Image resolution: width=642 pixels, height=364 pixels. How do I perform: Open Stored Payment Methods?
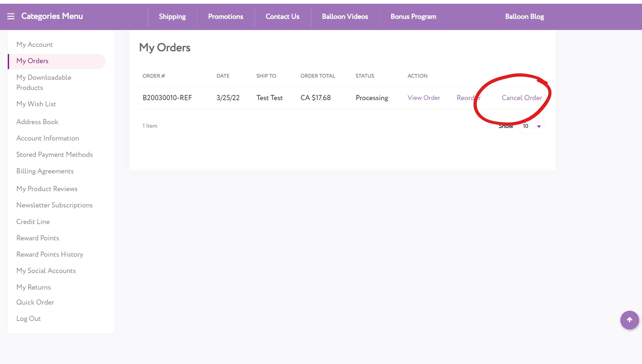[54, 154]
